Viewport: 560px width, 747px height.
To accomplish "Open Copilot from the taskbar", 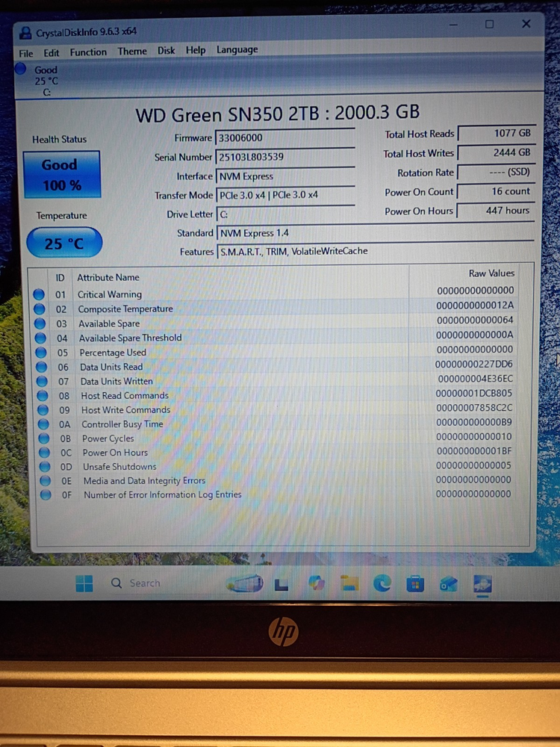I will [316, 583].
